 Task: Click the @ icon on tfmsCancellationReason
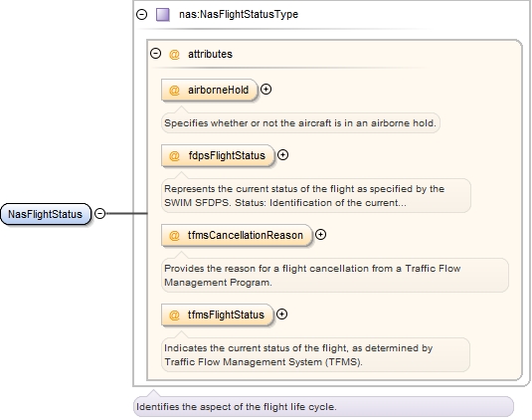pyautogui.click(x=174, y=235)
